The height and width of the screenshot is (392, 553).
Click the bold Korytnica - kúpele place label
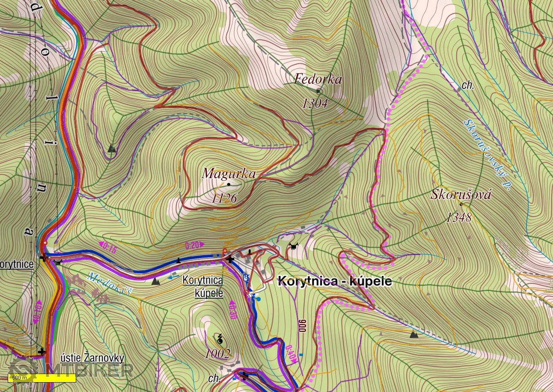click(335, 281)
